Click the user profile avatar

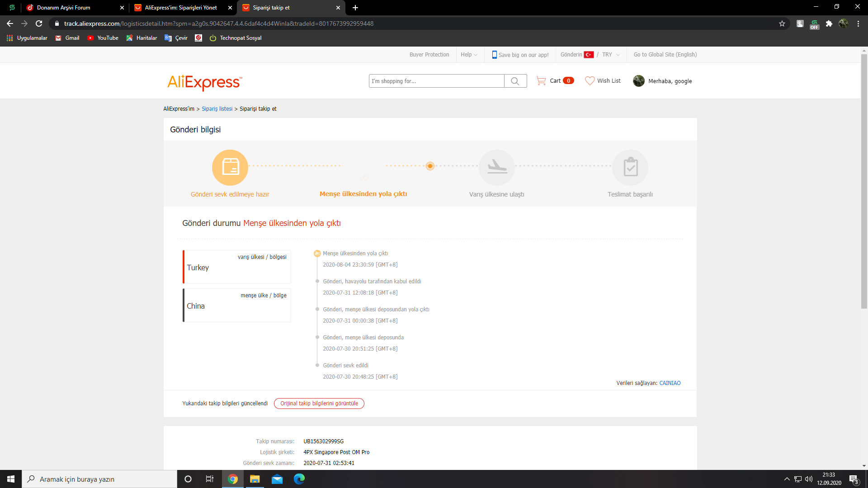(639, 81)
